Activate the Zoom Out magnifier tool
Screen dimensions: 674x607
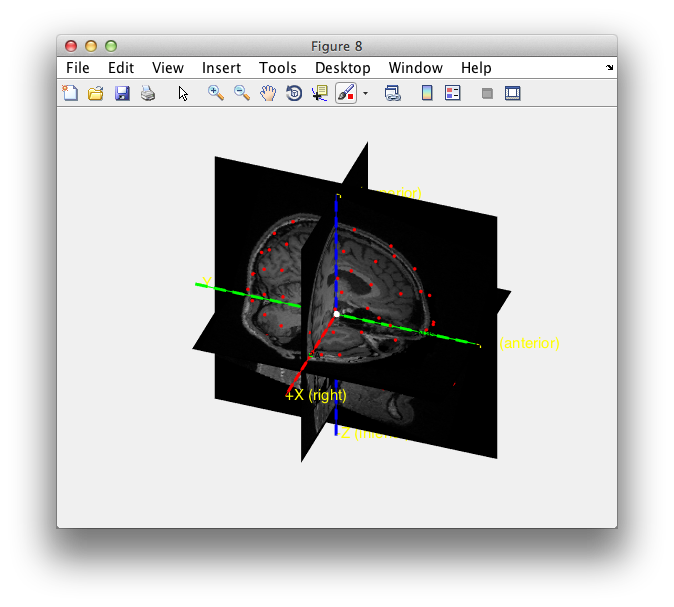click(242, 93)
